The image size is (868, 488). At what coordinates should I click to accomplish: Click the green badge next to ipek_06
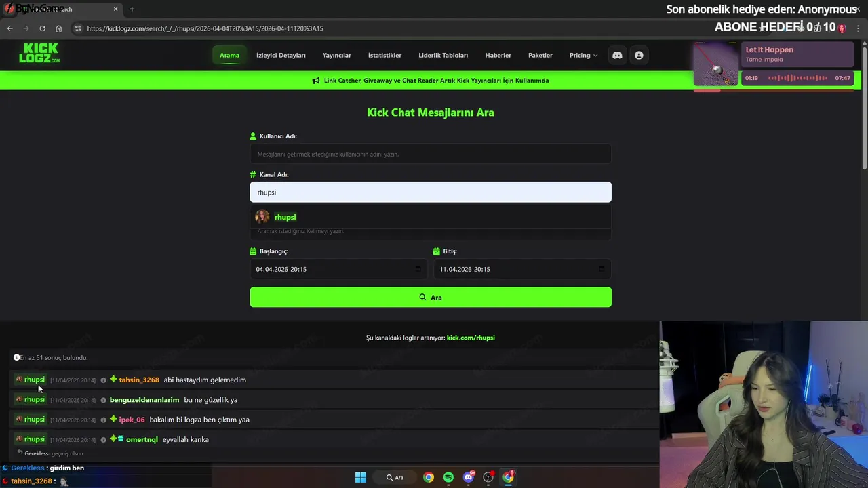tap(113, 419)
